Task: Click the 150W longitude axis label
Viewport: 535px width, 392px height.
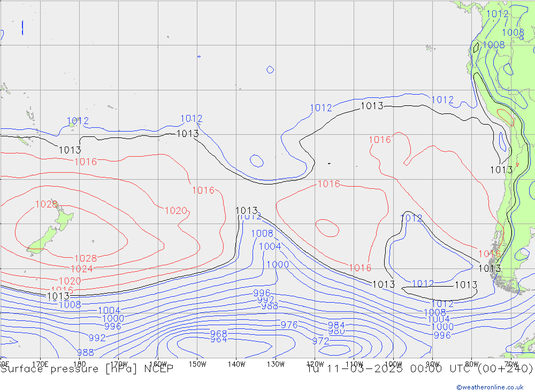Action: 197,364
